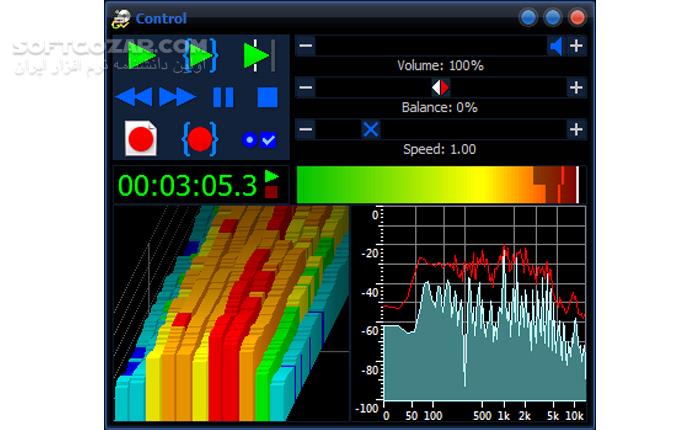Close the Control window with red button
Viewport: 700px width, 430px height.
point(577,18)
